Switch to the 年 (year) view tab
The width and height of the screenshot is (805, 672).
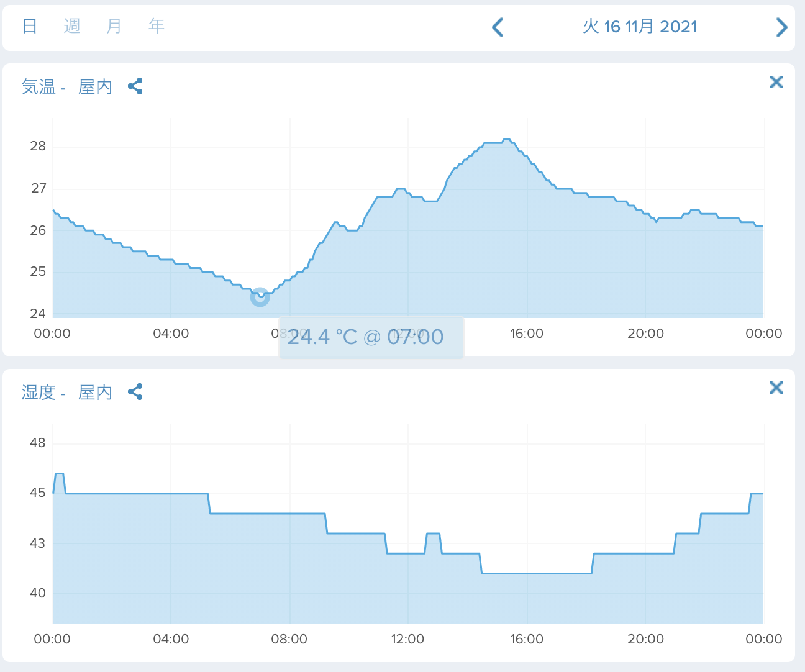pyautogui.click(x=157, y=26)
